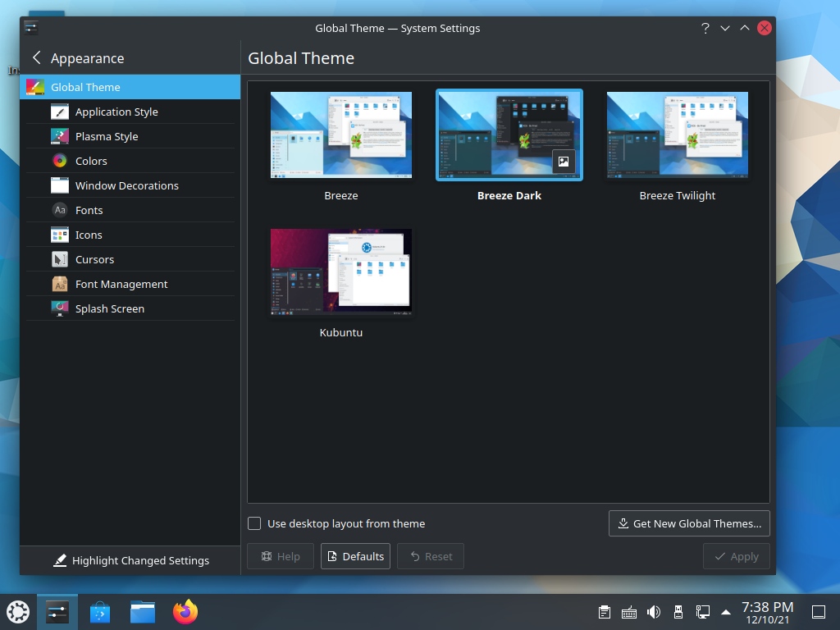The width and height of the screenshot is (840, 630).
Task: Close the System Settings window
Action: tap(765, 28)
